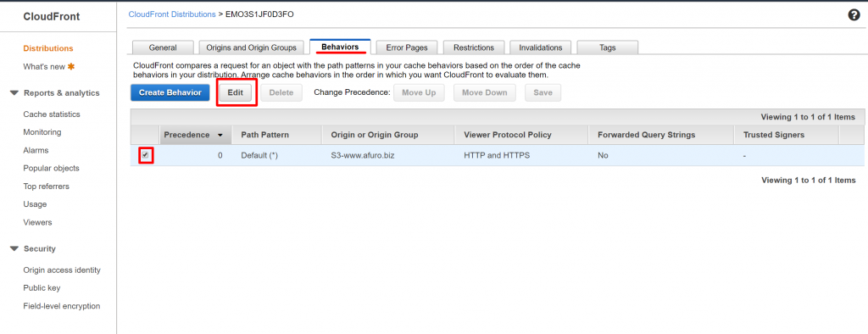868x334 pixels.
Task: Open the Usage report
Action: click(35, 204)
